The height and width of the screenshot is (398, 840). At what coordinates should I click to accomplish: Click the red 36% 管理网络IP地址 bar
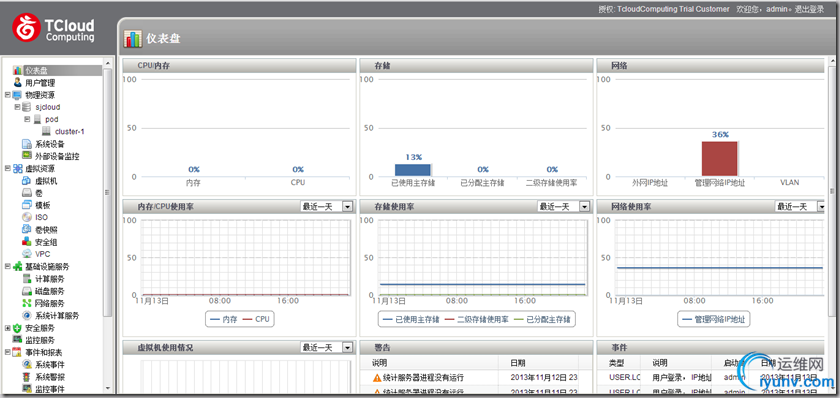tap(719, 159)
